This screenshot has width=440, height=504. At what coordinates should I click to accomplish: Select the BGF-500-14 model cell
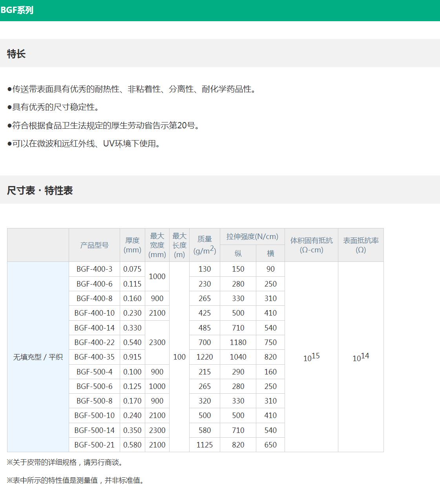(x=94, y=430)
